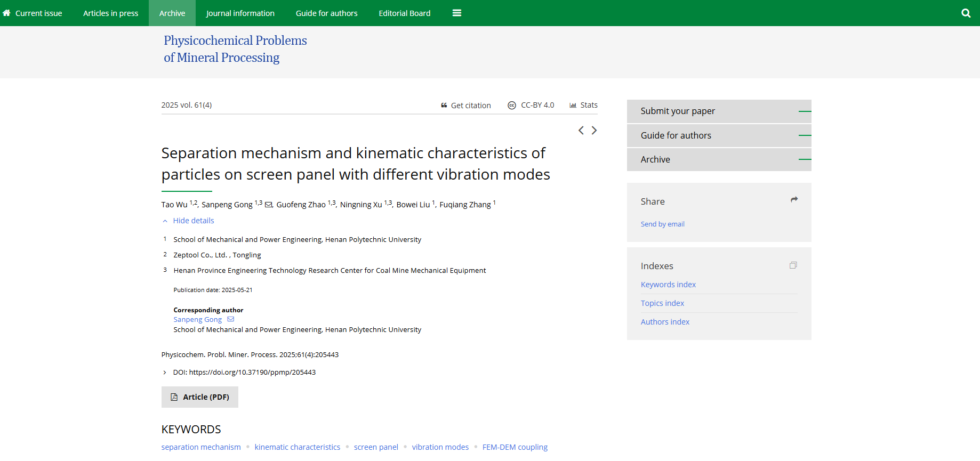Screen dimensions: 980x461
Task: Expand Guide for authors sidebar panel
Action: (719, 135)
